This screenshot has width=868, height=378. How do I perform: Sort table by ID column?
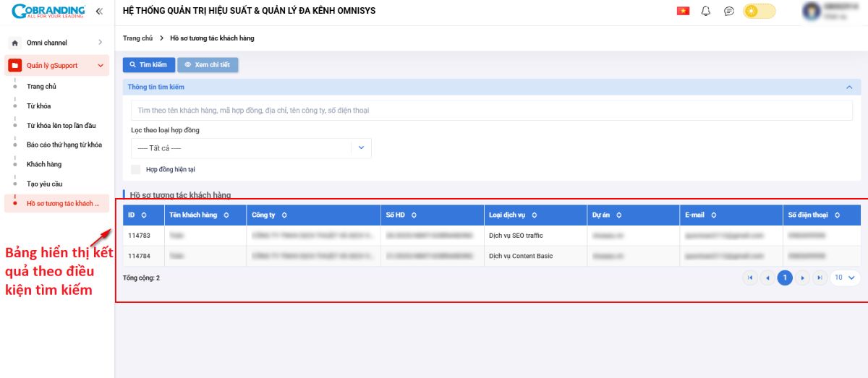(x=143, y=215)
